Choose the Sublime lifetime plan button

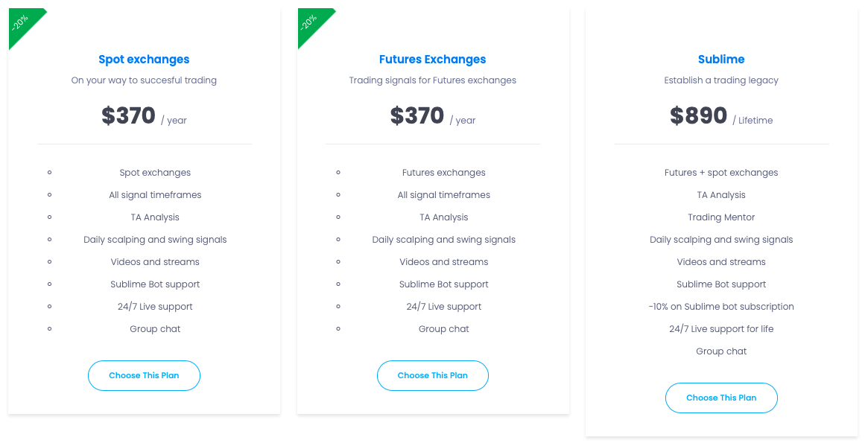click(721, 398)
